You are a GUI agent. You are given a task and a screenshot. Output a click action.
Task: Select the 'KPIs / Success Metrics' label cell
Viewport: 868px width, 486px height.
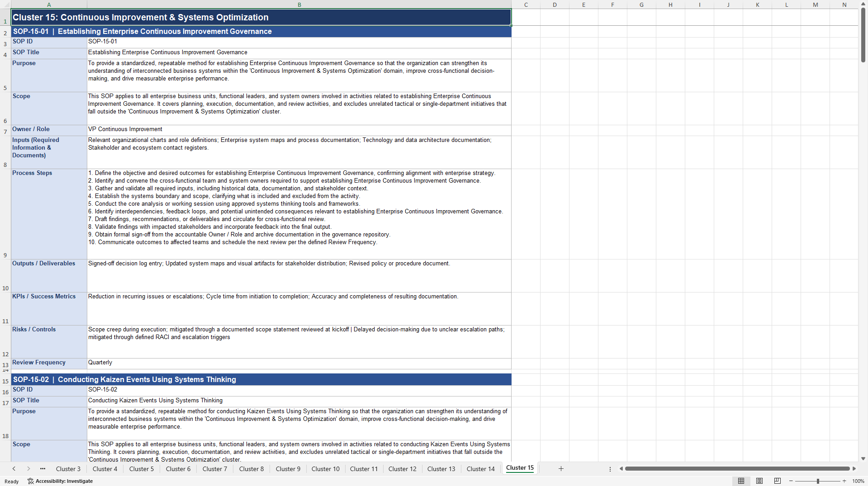49,309
